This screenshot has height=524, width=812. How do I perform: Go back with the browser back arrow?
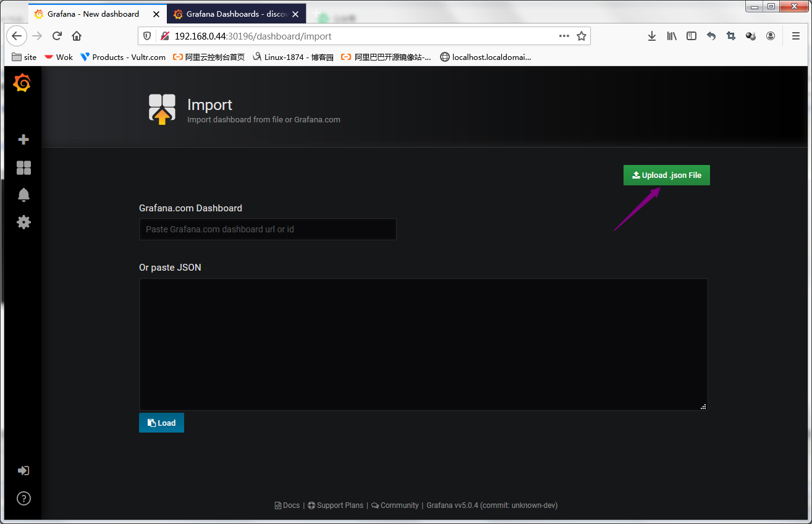click(x=17, y=36)
